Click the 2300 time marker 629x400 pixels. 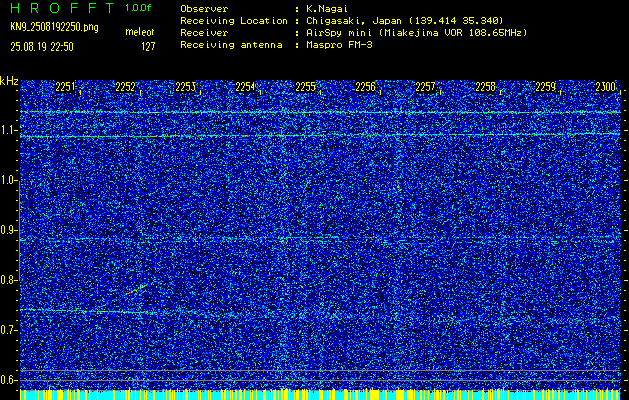[606, 87]
